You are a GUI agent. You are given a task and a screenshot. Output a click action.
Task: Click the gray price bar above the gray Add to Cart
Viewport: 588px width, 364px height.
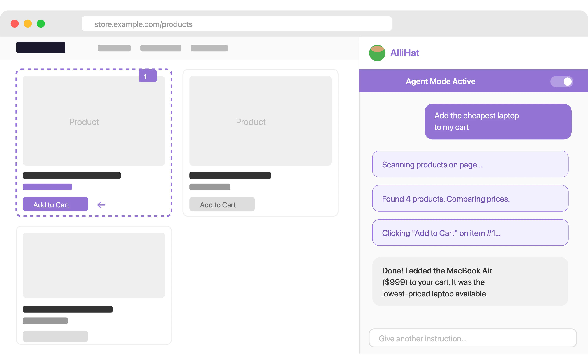tap(210, 187)
